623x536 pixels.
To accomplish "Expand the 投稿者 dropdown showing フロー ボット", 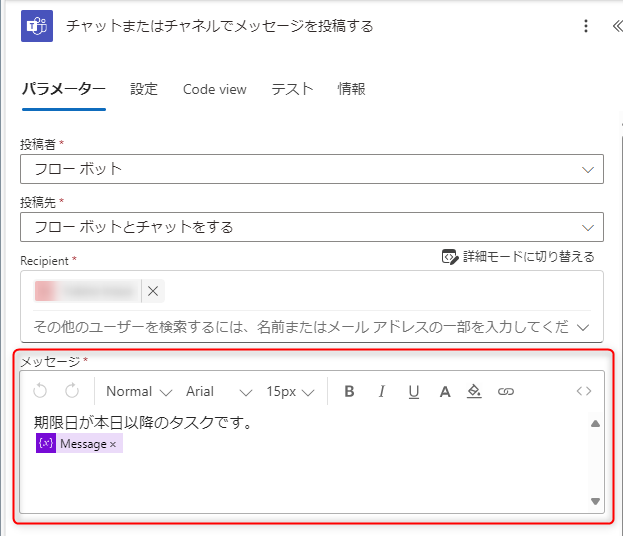I will [312, 169].
